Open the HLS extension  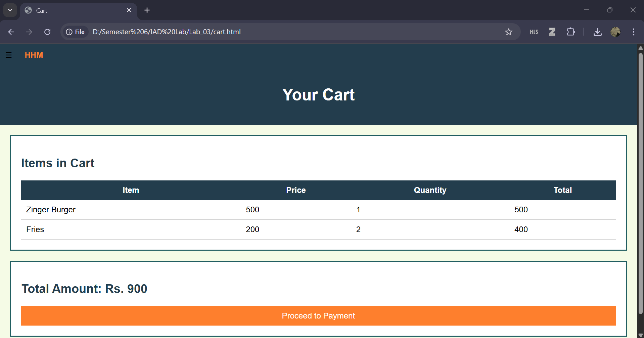[534, 32]
